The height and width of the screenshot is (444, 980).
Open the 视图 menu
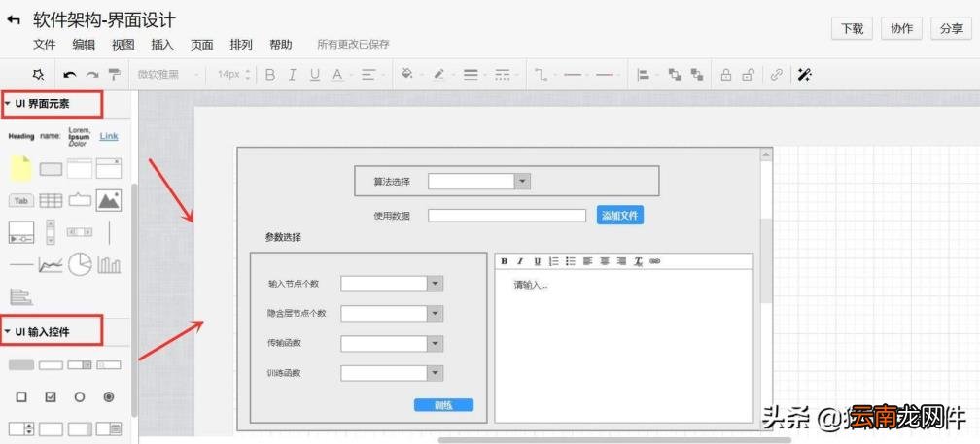(x=123, y=45)
